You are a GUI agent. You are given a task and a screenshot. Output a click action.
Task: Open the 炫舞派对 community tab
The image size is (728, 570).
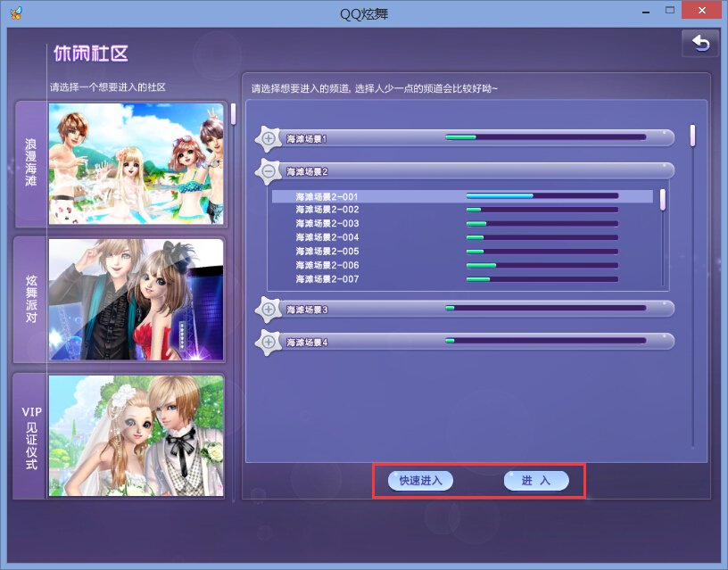point(31,300)
